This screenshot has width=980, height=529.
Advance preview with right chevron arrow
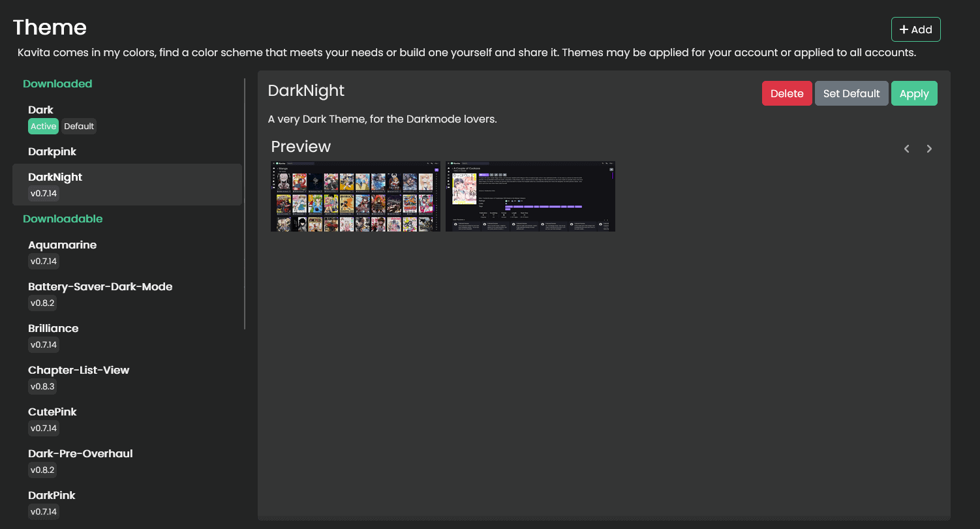(x=929, y=149)
